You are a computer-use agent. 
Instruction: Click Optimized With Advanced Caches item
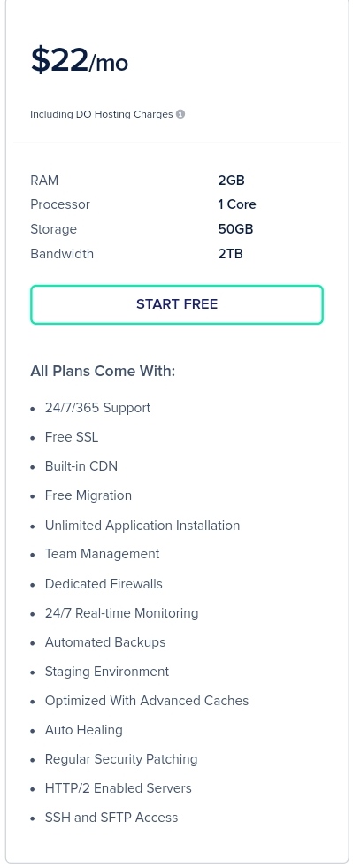[x=147, y=701]
